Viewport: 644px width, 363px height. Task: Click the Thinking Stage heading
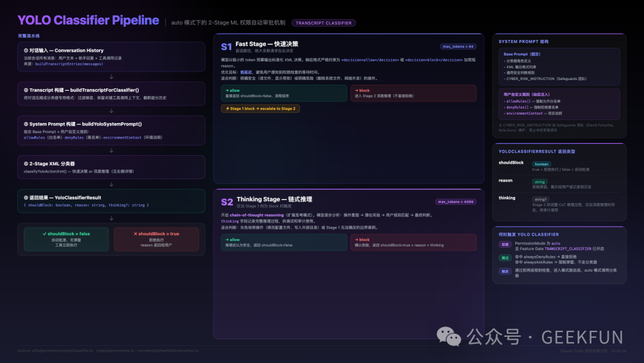click(x=274, y=199)
